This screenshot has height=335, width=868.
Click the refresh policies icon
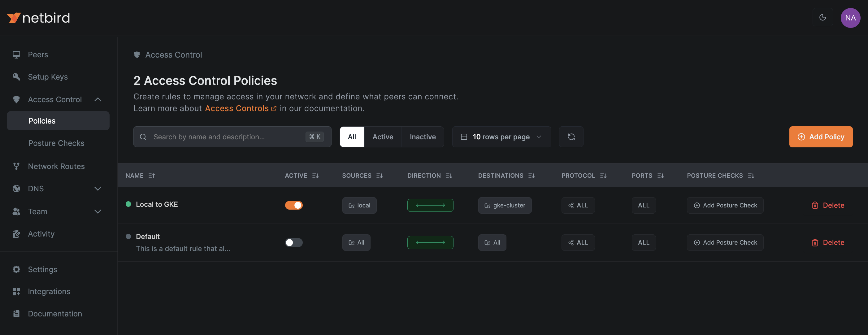(x=571, y=137)
